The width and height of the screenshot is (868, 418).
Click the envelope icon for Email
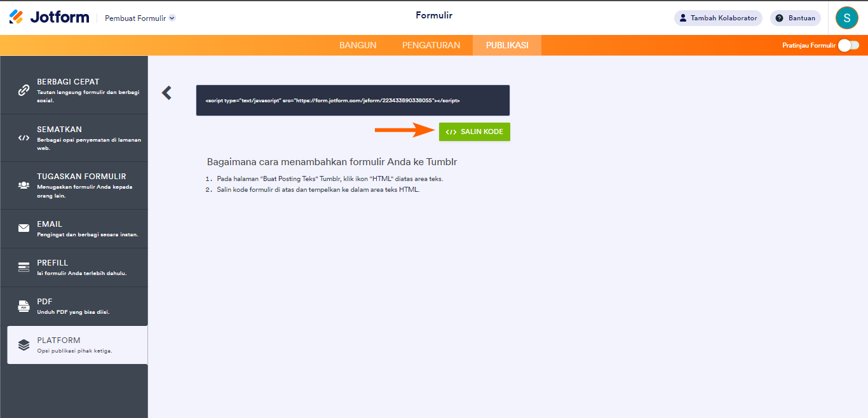click(24, 228)
